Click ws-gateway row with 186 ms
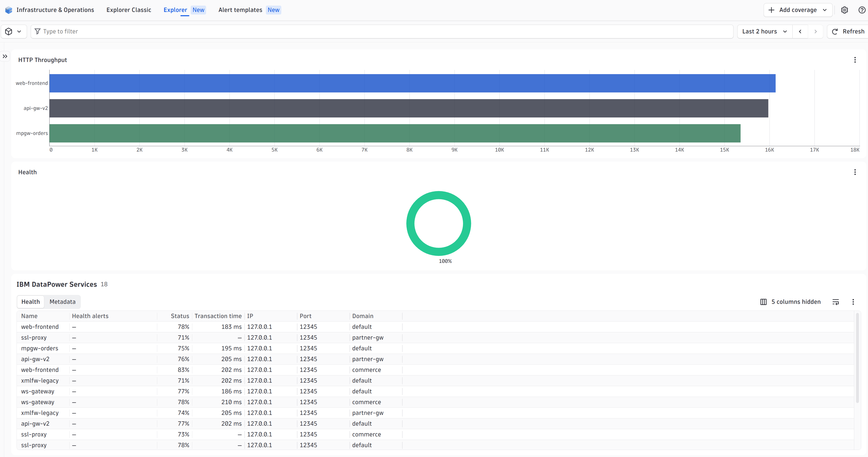 tap(435, 391)
